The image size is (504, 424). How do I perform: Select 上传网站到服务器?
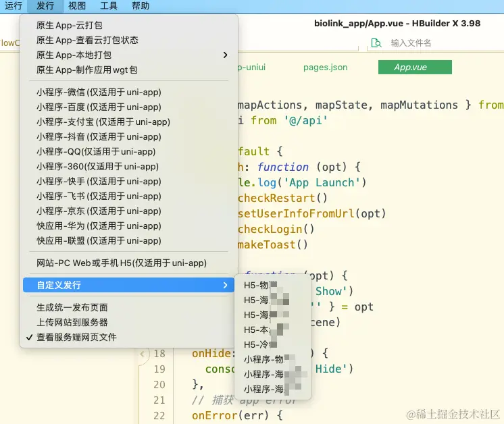point(128,322)
